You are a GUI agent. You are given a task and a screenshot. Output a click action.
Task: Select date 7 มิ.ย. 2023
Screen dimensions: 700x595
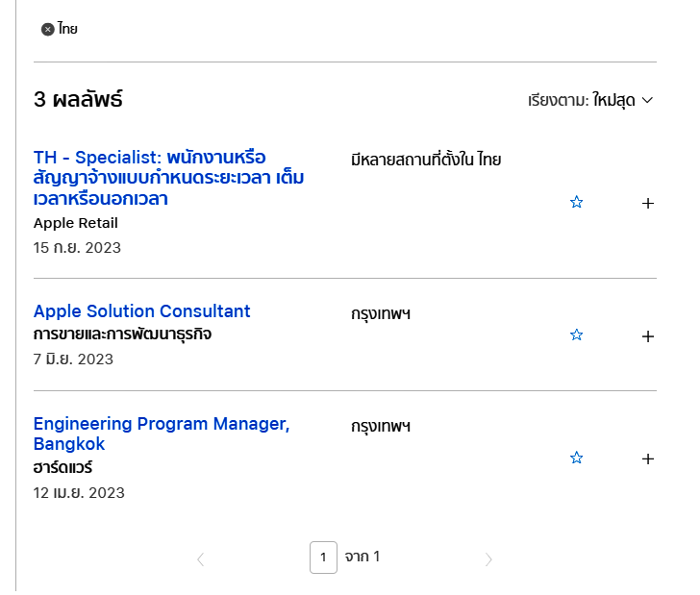[x=73, y=359]
